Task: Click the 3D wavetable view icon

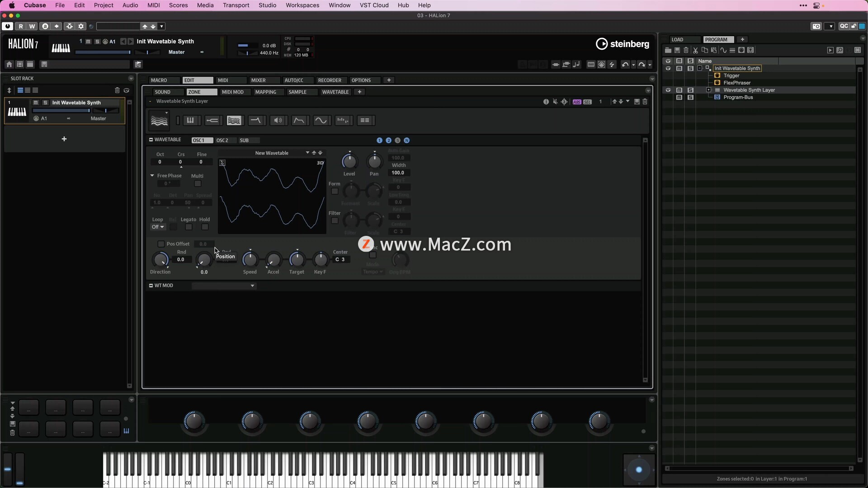Action: [x=320, y=163]
